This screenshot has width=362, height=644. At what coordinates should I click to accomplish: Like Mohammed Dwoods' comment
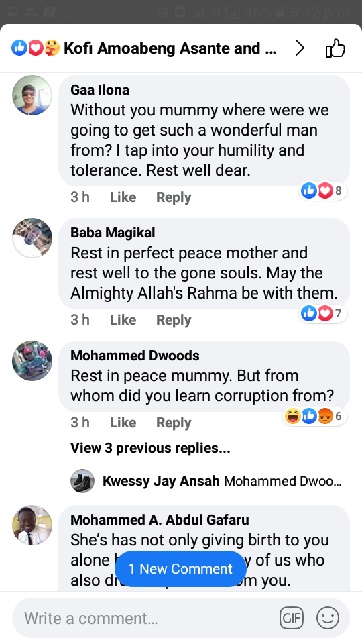coord(123,423)
